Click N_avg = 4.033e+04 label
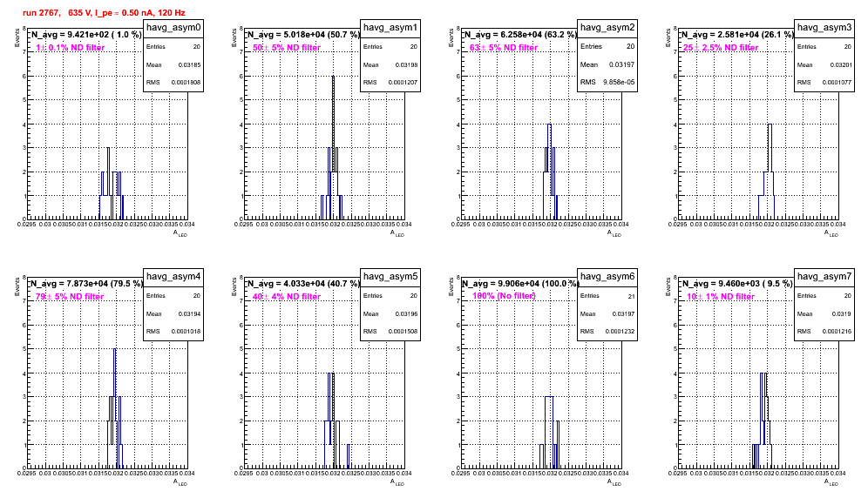868x498 pixels. tap(302, 283)
